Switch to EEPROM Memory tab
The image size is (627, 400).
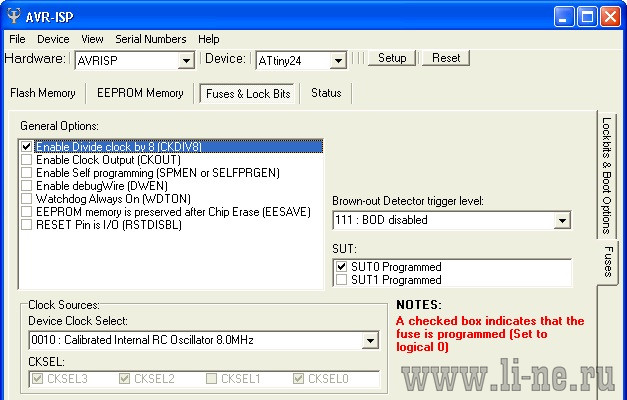coord(140,93)
